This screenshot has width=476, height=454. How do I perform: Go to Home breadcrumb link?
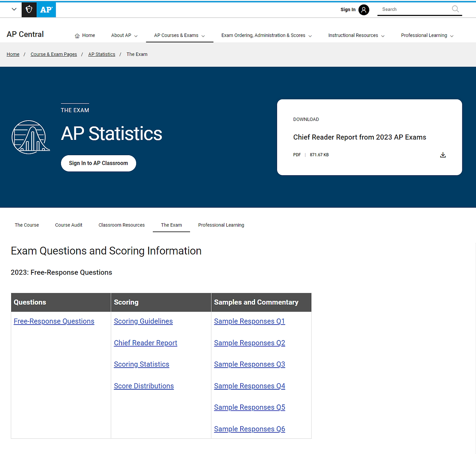coord(13,54)
